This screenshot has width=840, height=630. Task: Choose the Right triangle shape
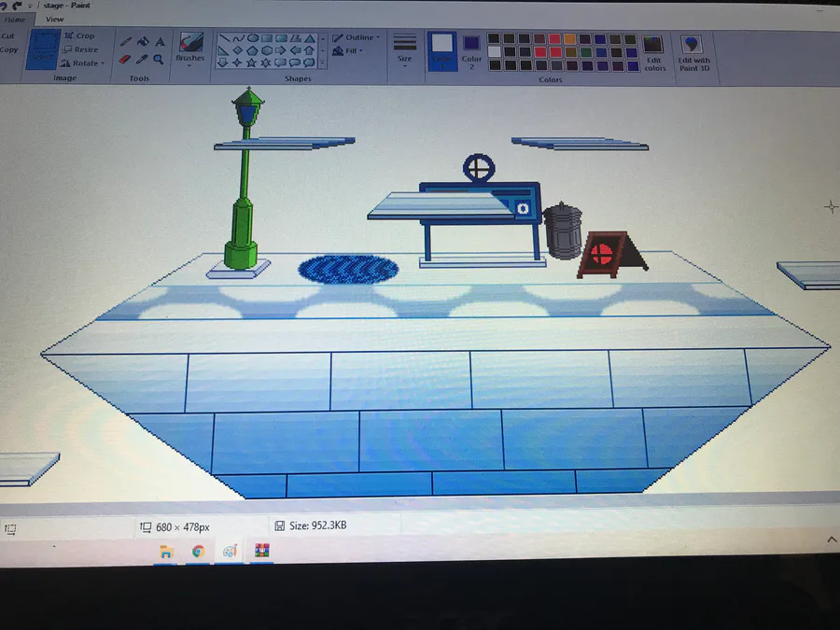coord(223,51)
